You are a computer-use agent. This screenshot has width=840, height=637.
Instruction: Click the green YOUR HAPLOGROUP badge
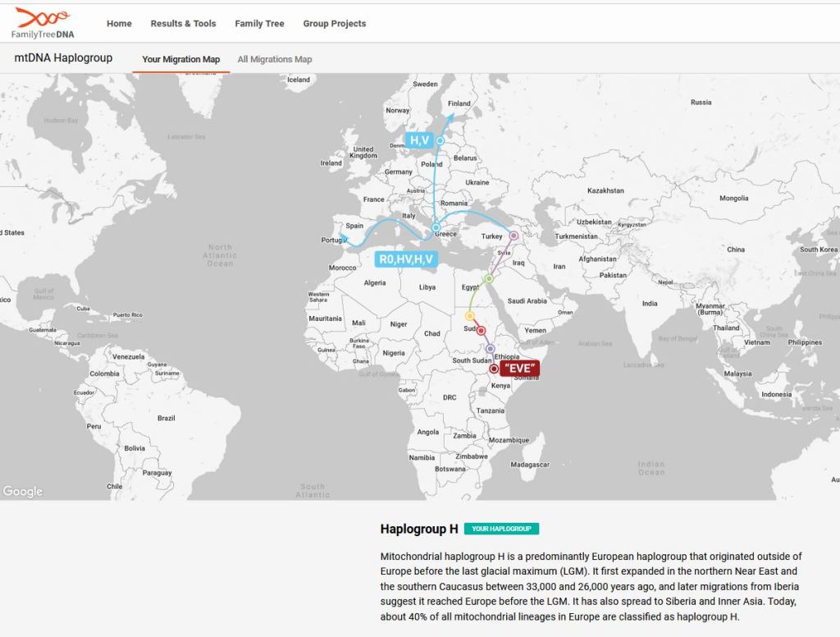501,529
